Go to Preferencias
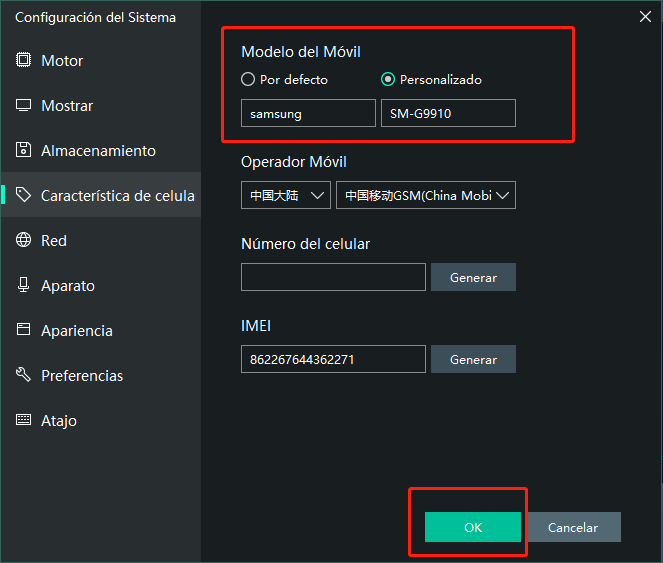Screen dimensions: 663x563 click(x=101, y=375)
